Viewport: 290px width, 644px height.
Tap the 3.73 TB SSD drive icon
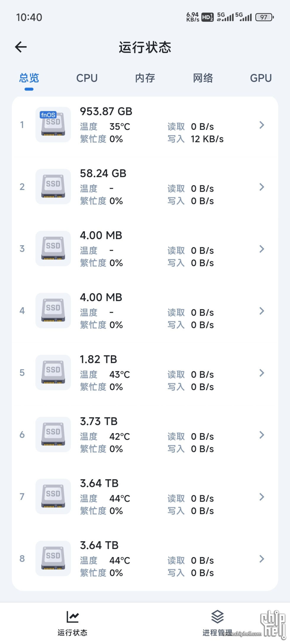[53, 435]
